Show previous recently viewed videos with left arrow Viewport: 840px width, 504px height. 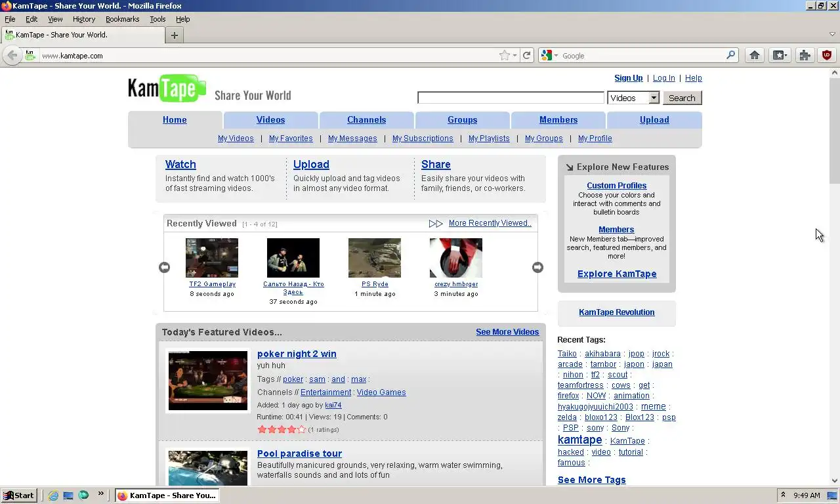[164, 267]
